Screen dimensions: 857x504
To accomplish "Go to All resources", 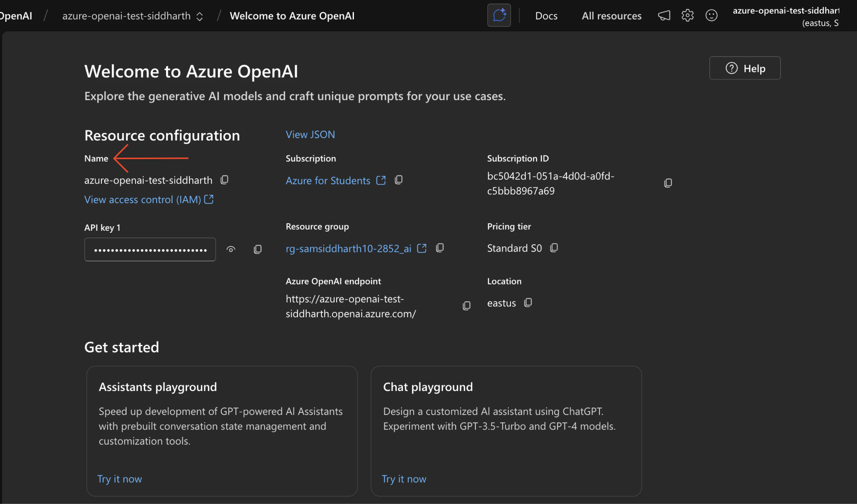I will (x=611, y=15).
